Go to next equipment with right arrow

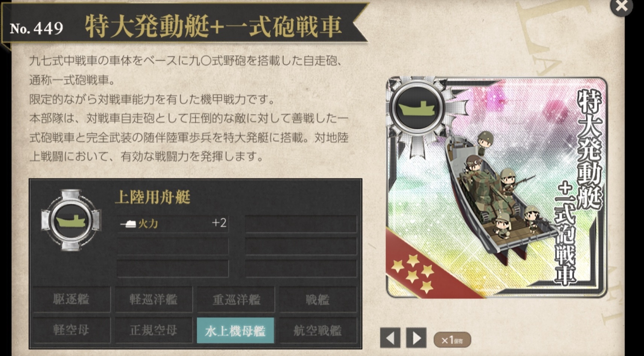point(416,338)
